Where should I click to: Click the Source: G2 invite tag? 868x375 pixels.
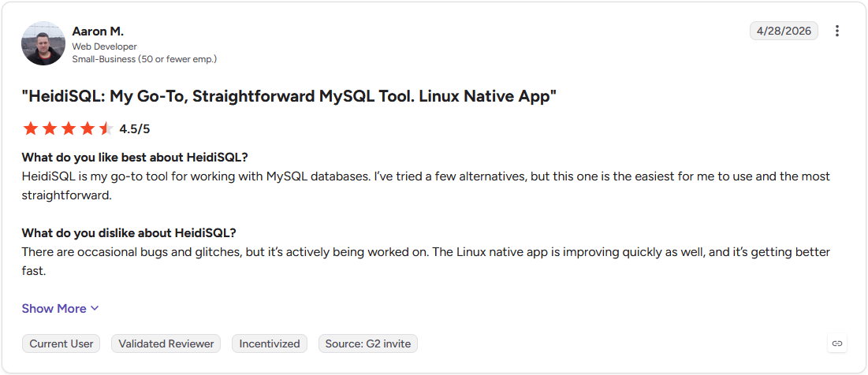(368, 343)
